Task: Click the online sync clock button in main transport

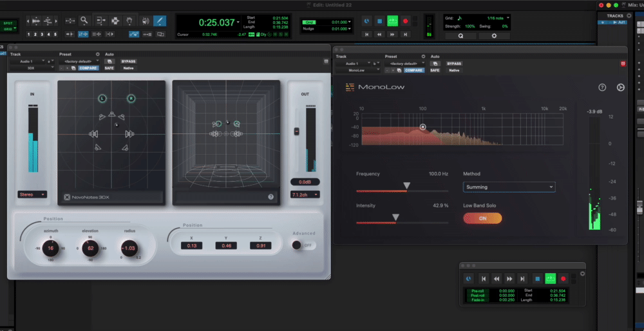Action: (x=366, y=21)
